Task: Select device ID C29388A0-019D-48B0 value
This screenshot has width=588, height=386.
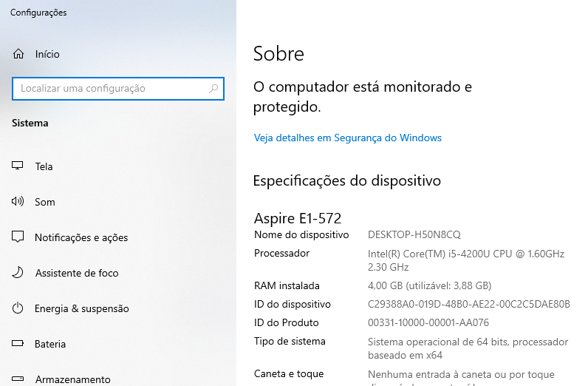Action: coord(469,304)
